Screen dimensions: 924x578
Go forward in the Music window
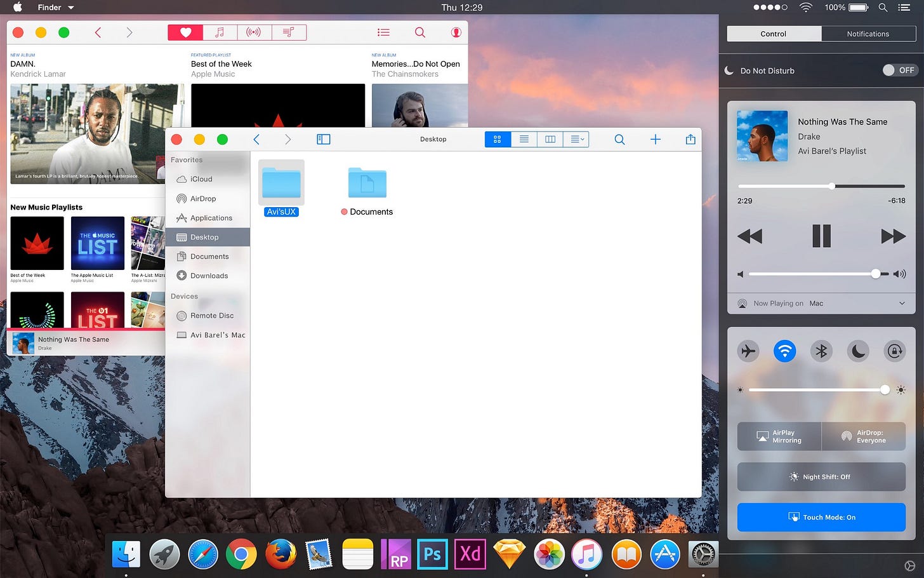pos(129,32)
